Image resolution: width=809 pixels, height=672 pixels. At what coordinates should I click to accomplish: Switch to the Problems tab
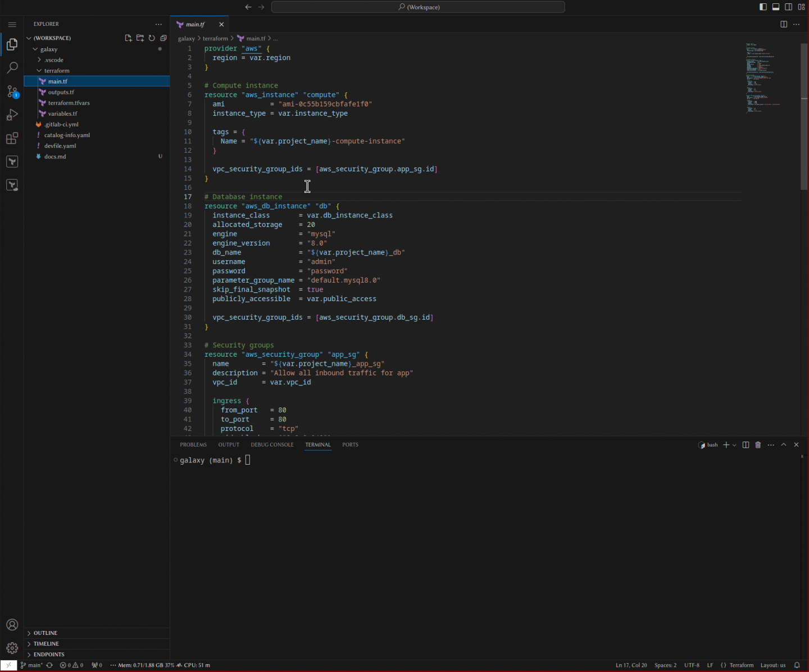coord(193,445)
